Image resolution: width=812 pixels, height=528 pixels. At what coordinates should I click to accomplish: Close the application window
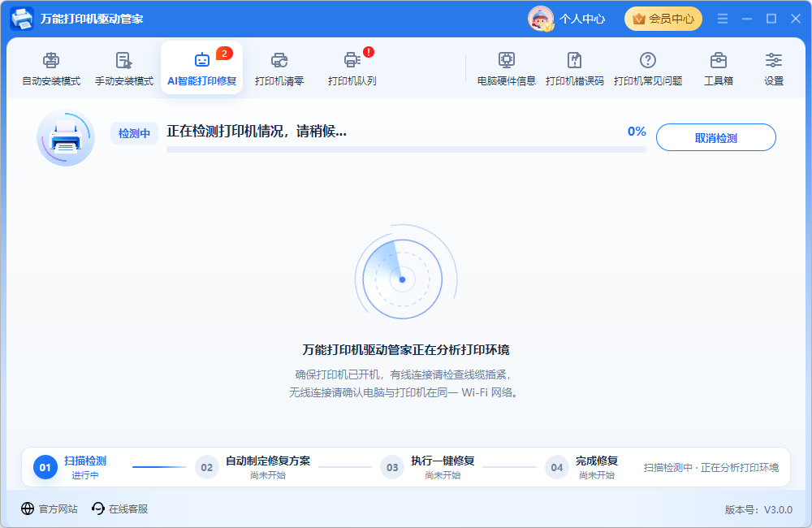[796, 19]
